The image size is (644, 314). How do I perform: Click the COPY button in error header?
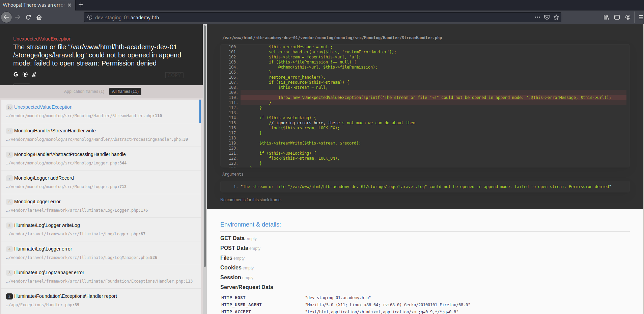174,75
